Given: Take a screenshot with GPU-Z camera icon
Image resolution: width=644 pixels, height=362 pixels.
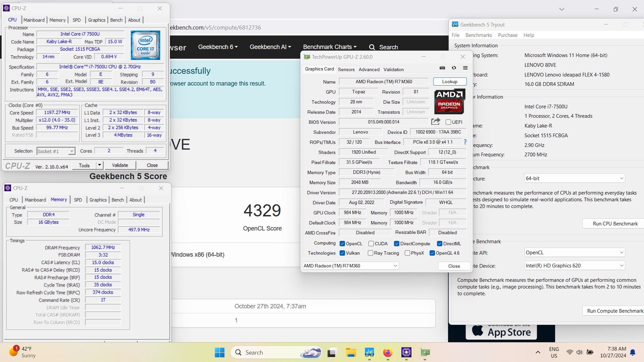Looking at the screenshot, I should tap(442, 68).
